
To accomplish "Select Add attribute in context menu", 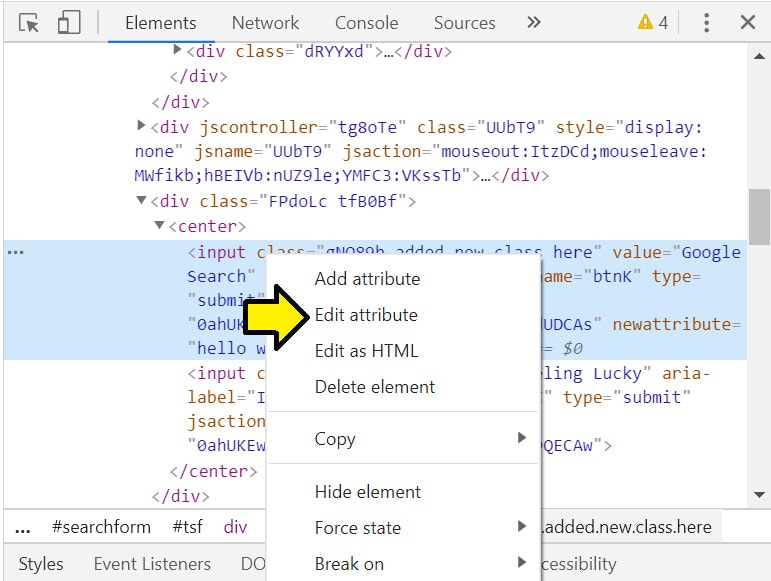I will coord(367,279).
